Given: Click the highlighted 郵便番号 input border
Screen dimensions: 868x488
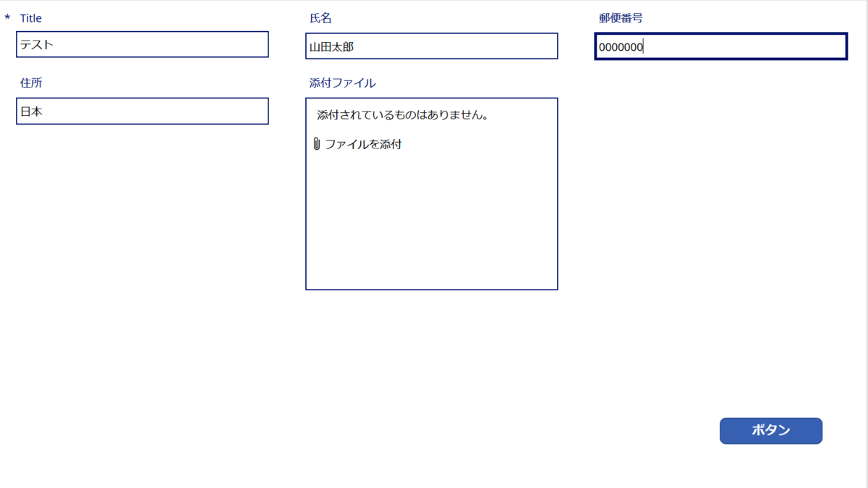Looking at the screenshot, I should pos(720,33).
